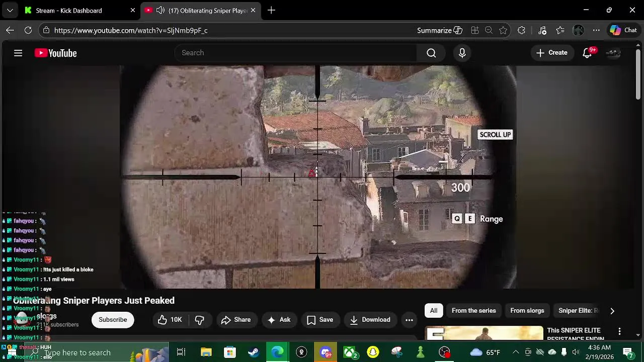
Task: Open Steam from the taskbar
Action: coord(254,352)
